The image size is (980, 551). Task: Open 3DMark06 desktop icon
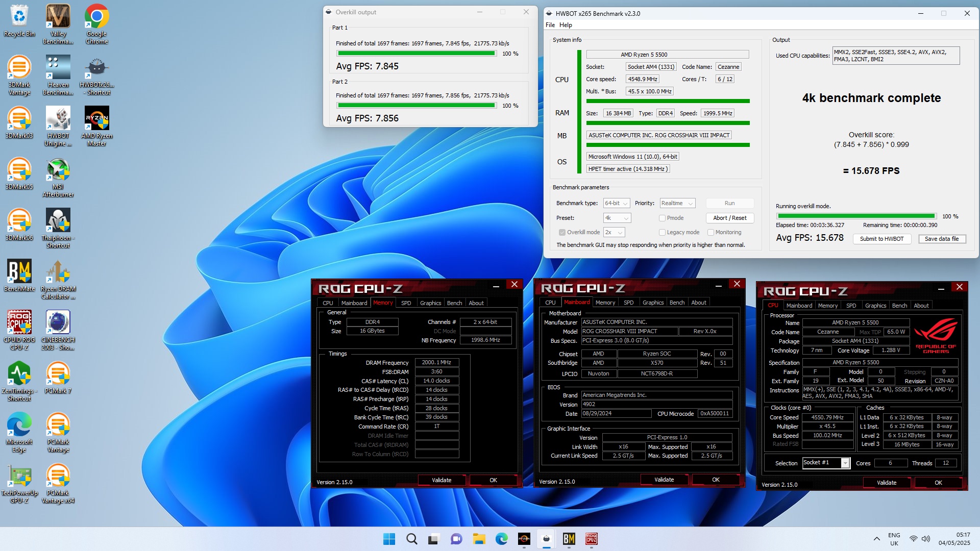pos(19,224)
